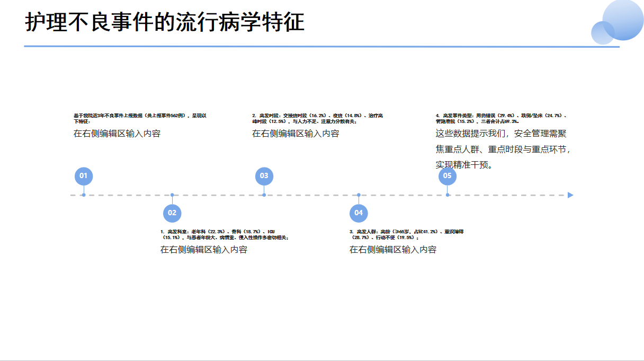
Task: Click the blue arrowhead ending the timeline
Action: coord(570,195)
